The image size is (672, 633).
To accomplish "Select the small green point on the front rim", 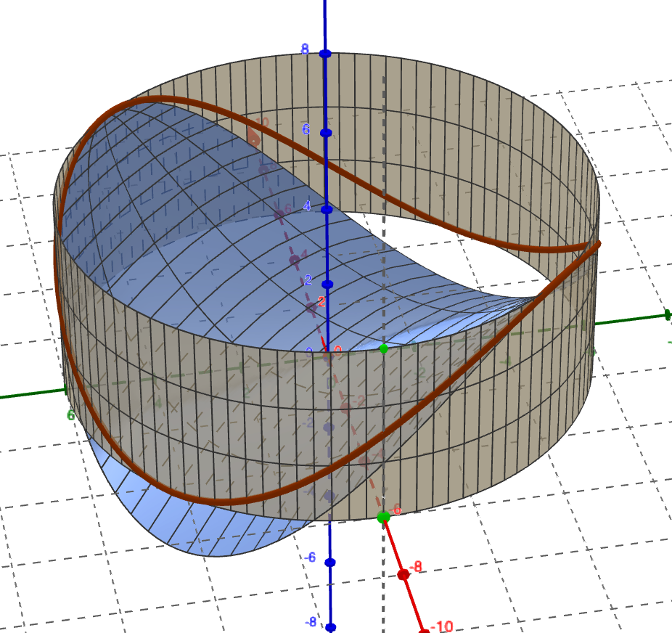I will click(x=384, y=349).
